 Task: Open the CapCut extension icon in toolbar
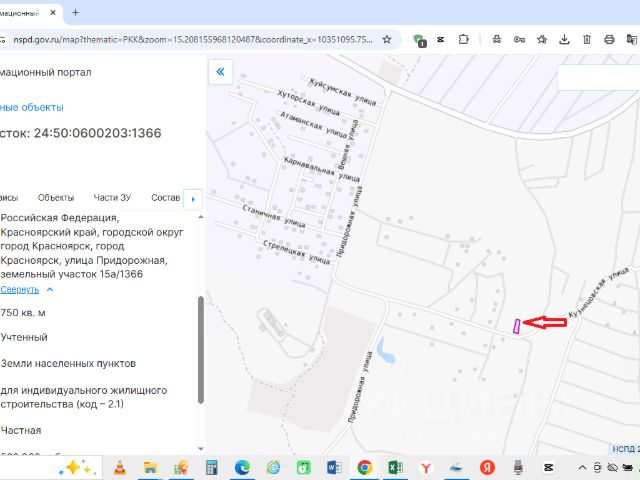click(x=441, y=40)
